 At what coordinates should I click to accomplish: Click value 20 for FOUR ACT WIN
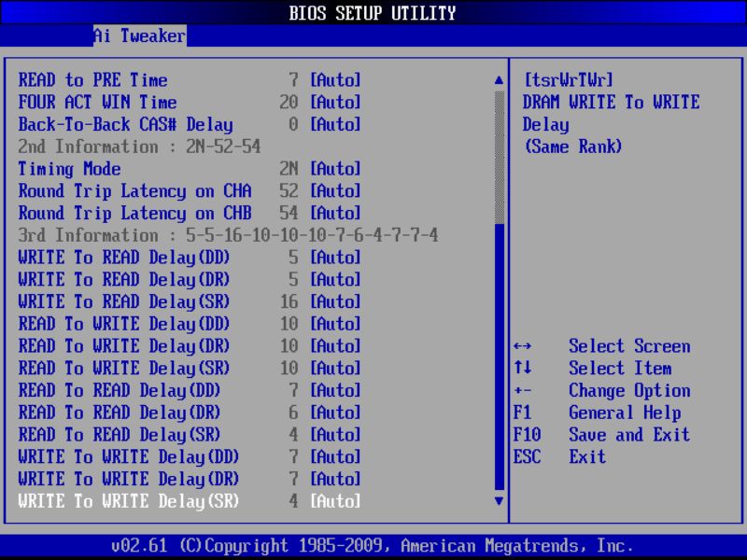pyautogui.click(x=289, y=102)
